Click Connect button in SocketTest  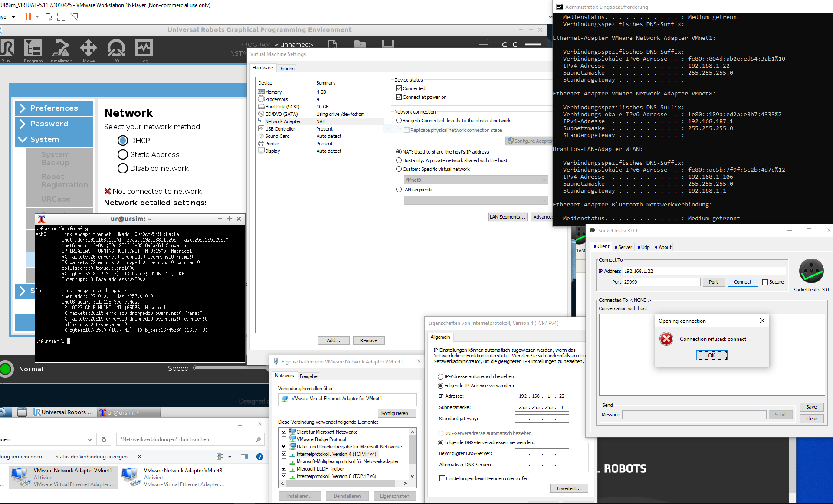[x=742, y=282]
